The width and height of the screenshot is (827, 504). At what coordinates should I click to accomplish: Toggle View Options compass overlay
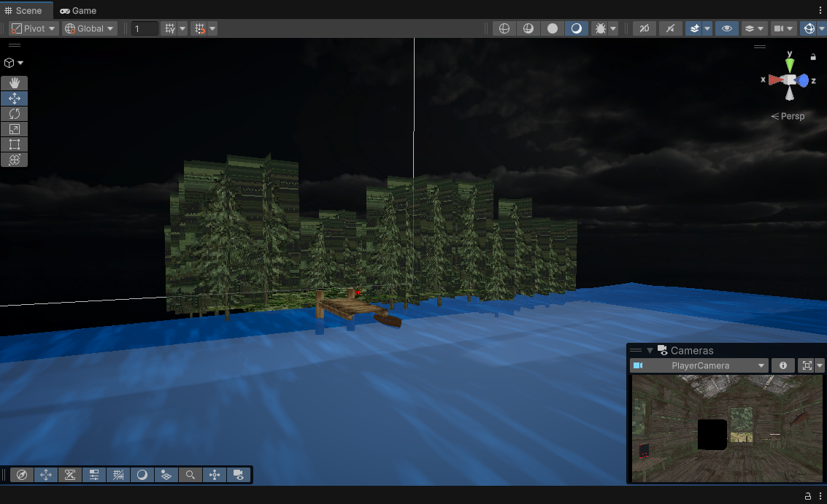coord(22,475)
